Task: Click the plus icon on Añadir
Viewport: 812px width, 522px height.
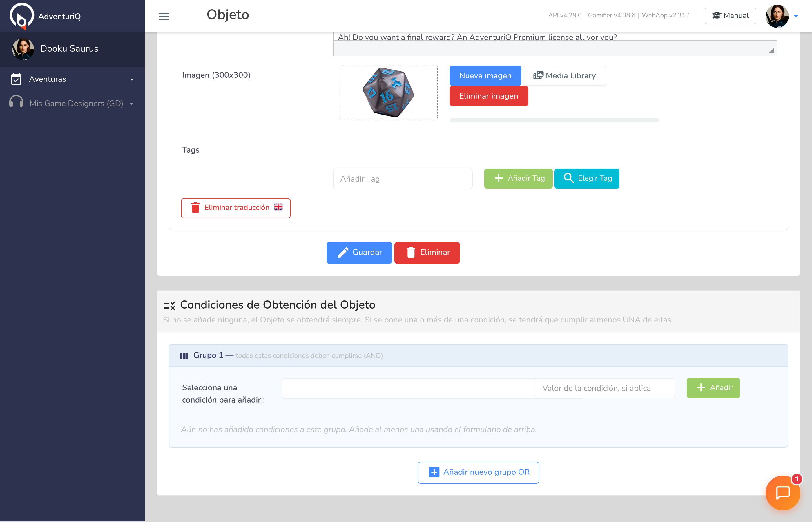Action: pyautogui.click(x=701, y=387)
